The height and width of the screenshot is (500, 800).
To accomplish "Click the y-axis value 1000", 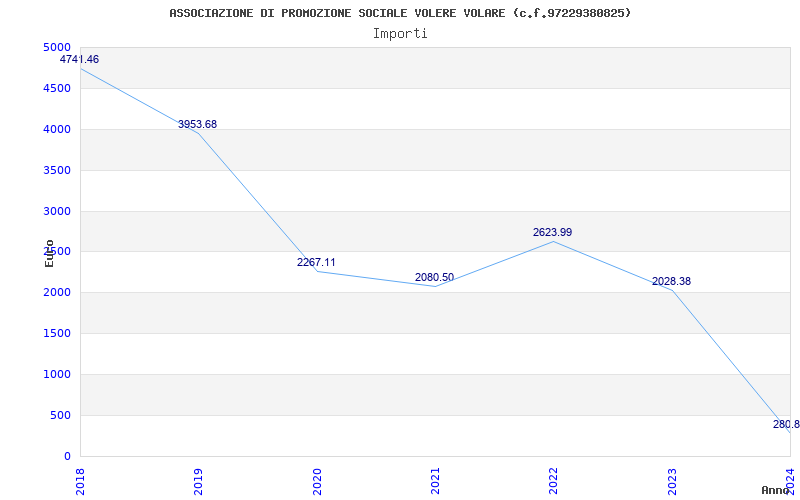I will pos(57,374).
